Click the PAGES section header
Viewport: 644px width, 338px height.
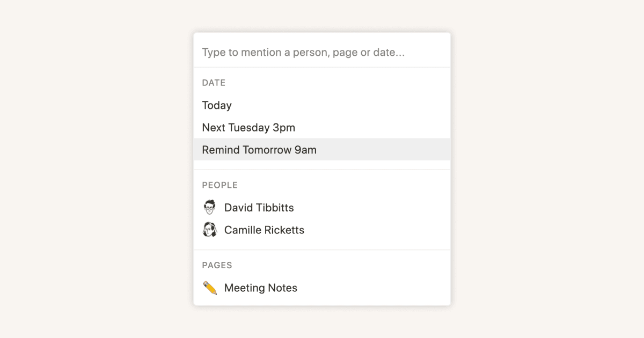click(x=217, y=265)
